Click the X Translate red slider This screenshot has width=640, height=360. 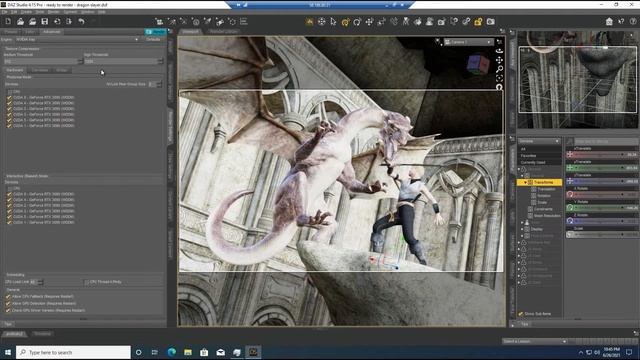click(602, 155)
